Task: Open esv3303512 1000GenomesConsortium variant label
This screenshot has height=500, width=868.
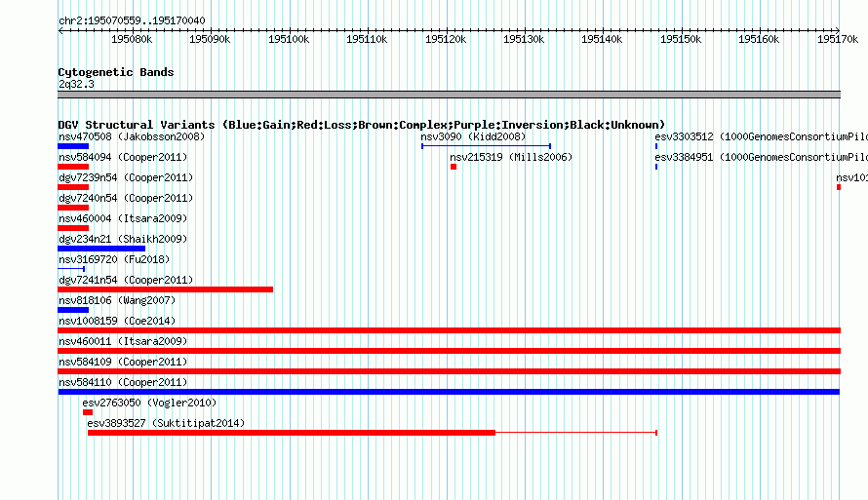Action: 761,136
